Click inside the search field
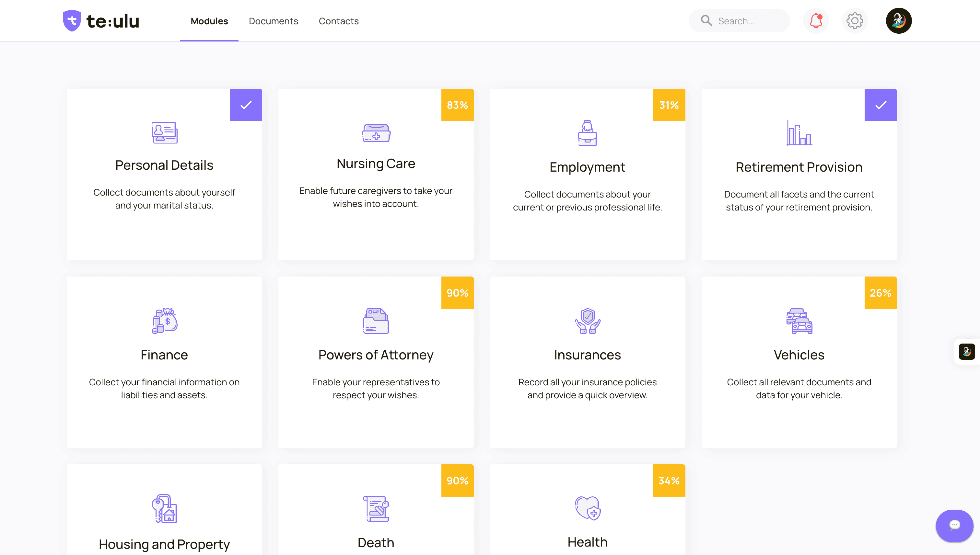This screenshot has height=555, width=980. [x=748, y=21]
